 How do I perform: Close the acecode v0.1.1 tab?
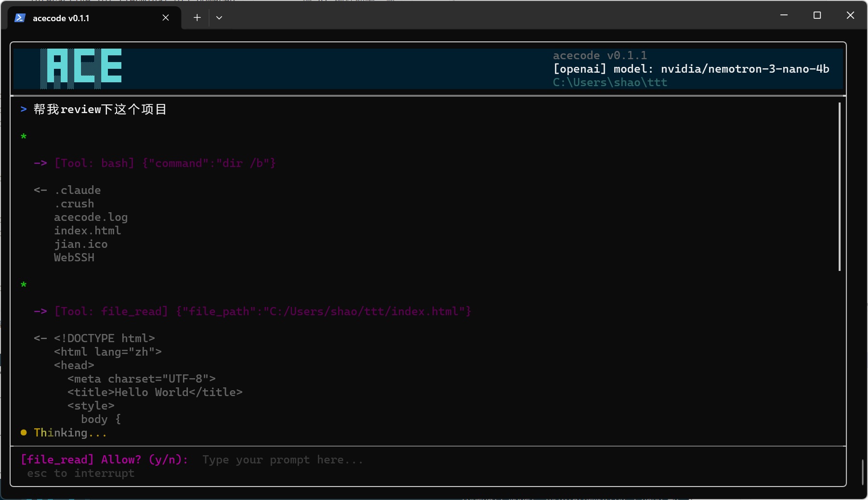coord(165,17)
